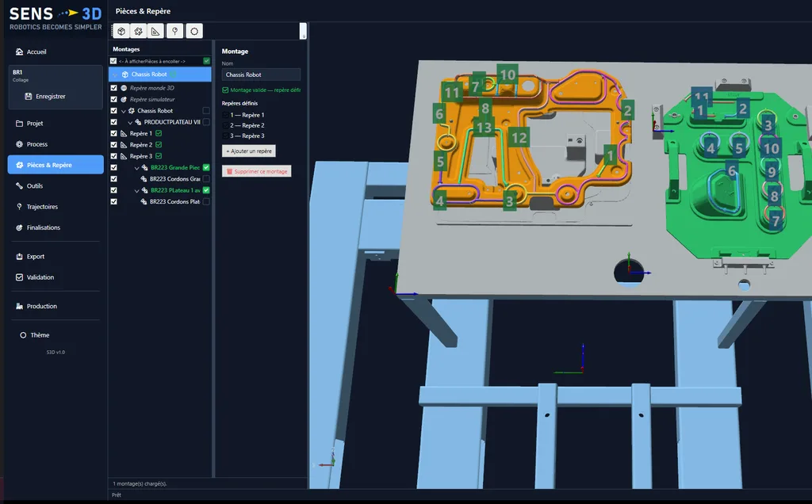
Task: Click 'Supprimer ce montage' button
Action: click(257, 171)
